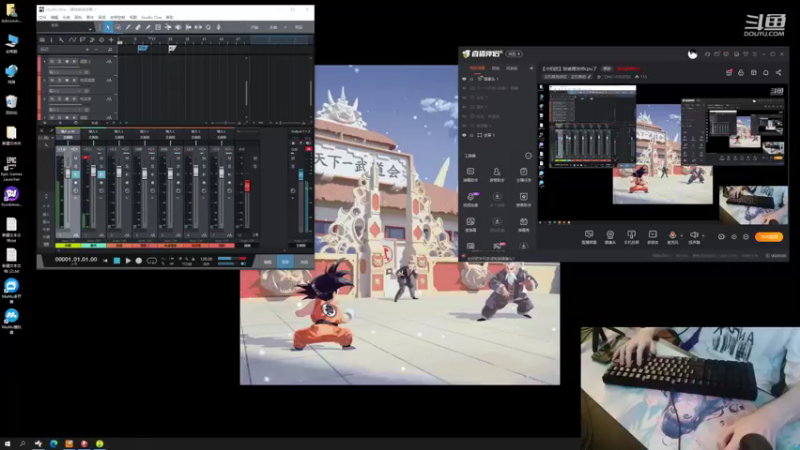Click the multimedia play icon in streaming toolbar
800x450 pixels.
(652, 235)
